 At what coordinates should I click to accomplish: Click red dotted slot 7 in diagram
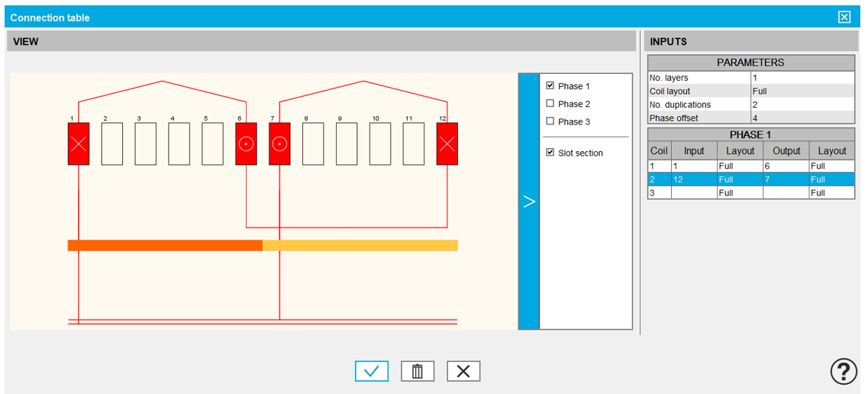[x=279, y=144]
